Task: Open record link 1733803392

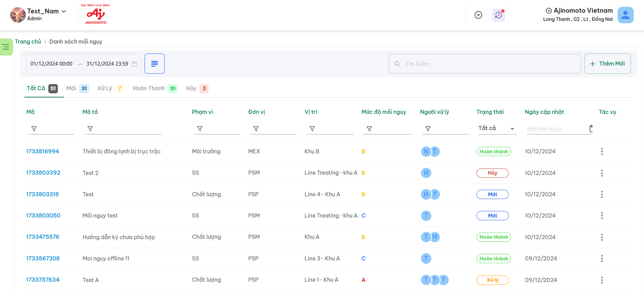Action: (x=43, y=173)
